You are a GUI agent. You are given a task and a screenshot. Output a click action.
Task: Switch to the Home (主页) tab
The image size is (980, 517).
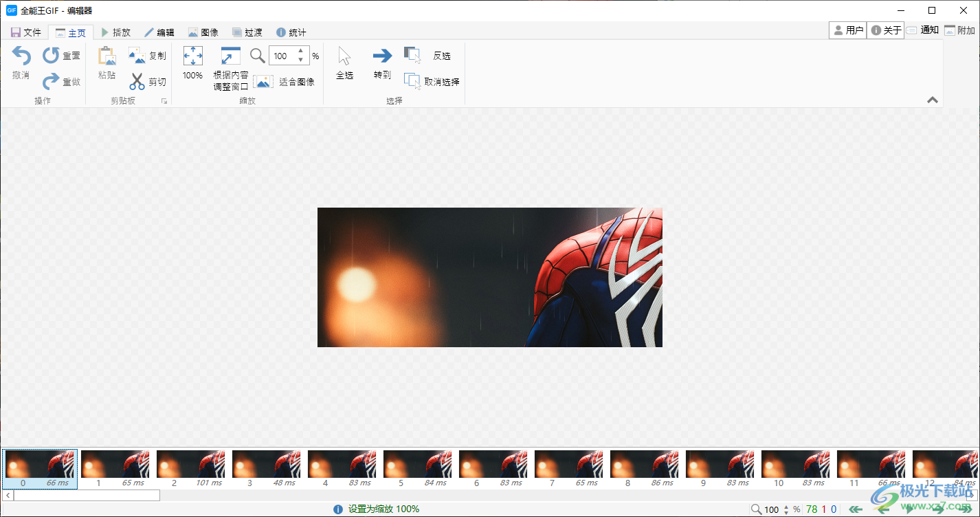click(x=70, y=32)
